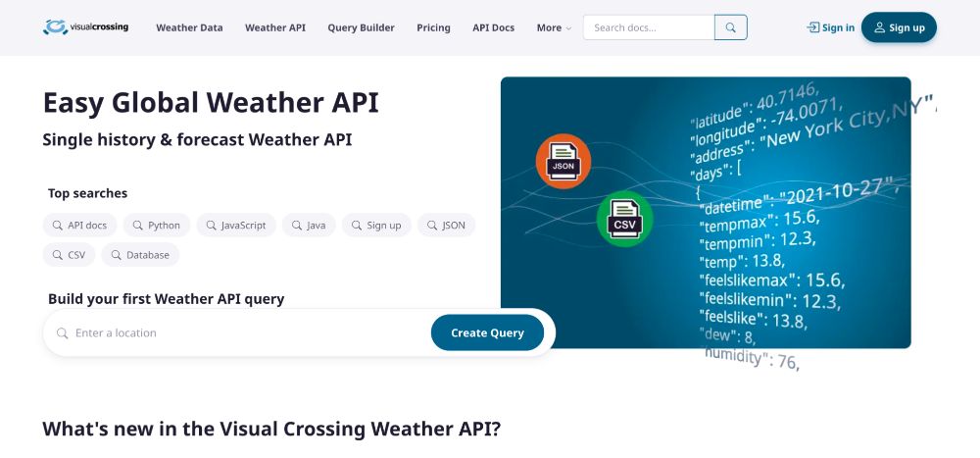Expand the More dropdown menu
This screenshot has height=458, width=980.
click(x=554, y=27)
